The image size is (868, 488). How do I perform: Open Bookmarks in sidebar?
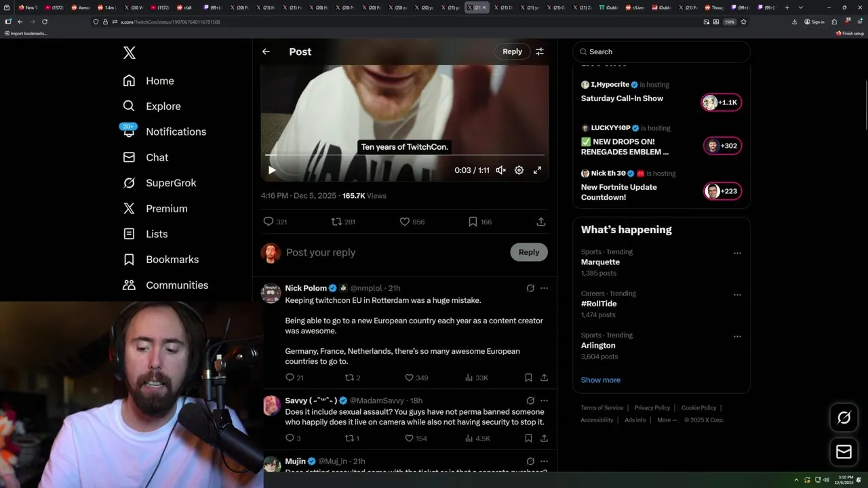tap(161, 260)
